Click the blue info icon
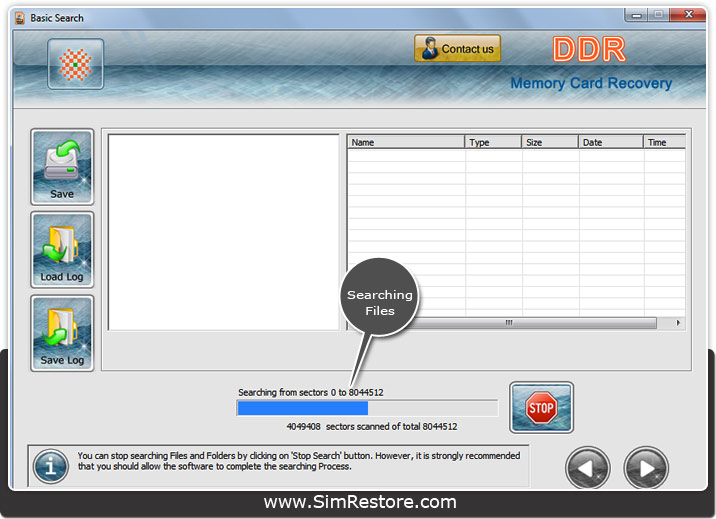This screenshot has width=716, height=519. [x=51, y=467]
